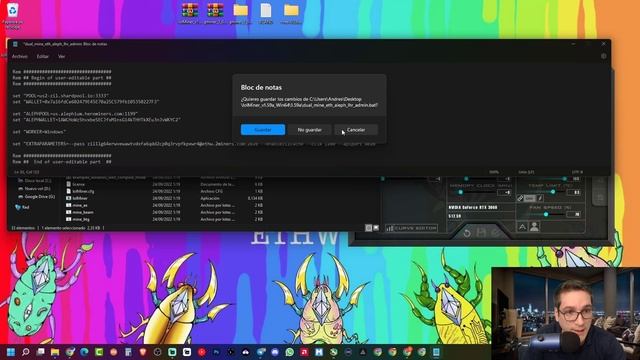Toggle the link icon under Temp Limit
This screenshot has height=360, width=640.
520,198
